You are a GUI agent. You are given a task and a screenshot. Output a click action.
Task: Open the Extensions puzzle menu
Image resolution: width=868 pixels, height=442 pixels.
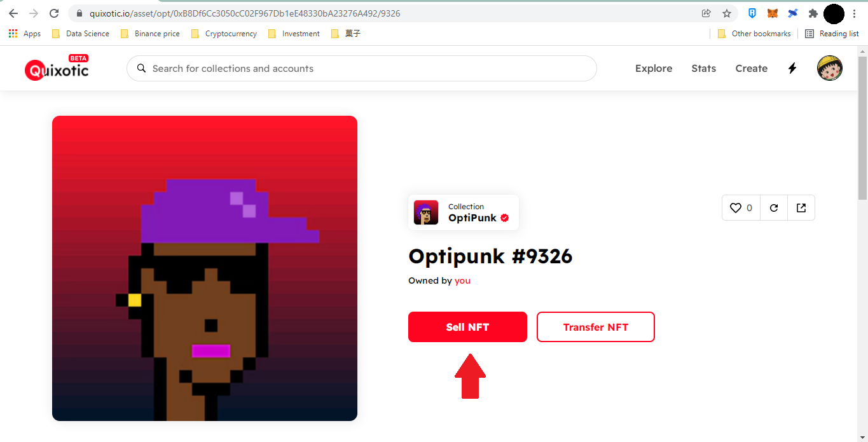[813, 13]
